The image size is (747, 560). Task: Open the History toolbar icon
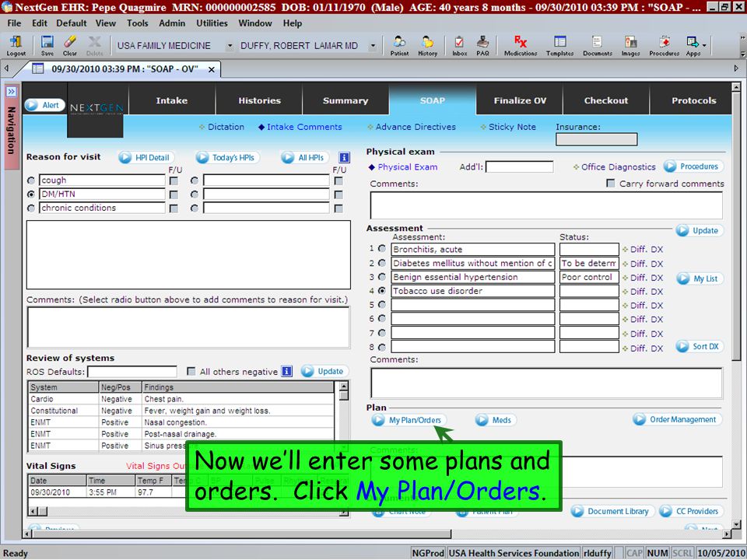click(427, 46)
